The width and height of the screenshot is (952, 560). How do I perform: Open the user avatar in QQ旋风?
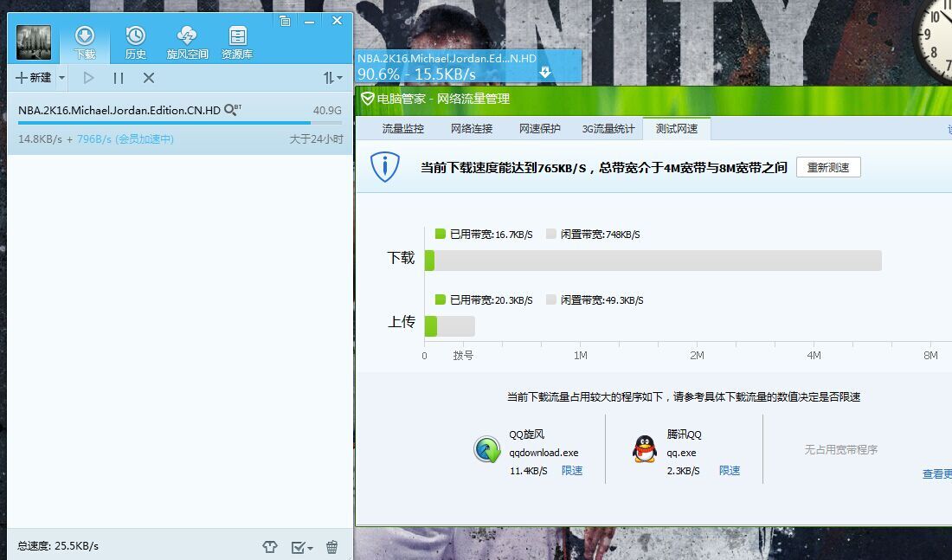click(x=34, y=42)
